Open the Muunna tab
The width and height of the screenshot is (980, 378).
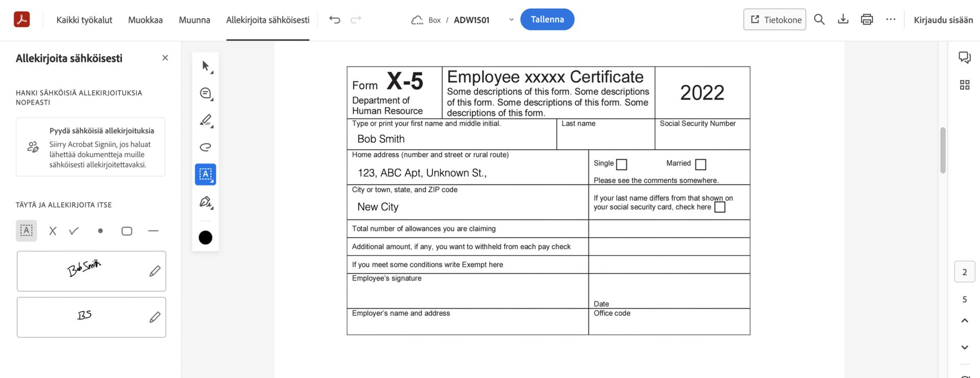(194, 20)
